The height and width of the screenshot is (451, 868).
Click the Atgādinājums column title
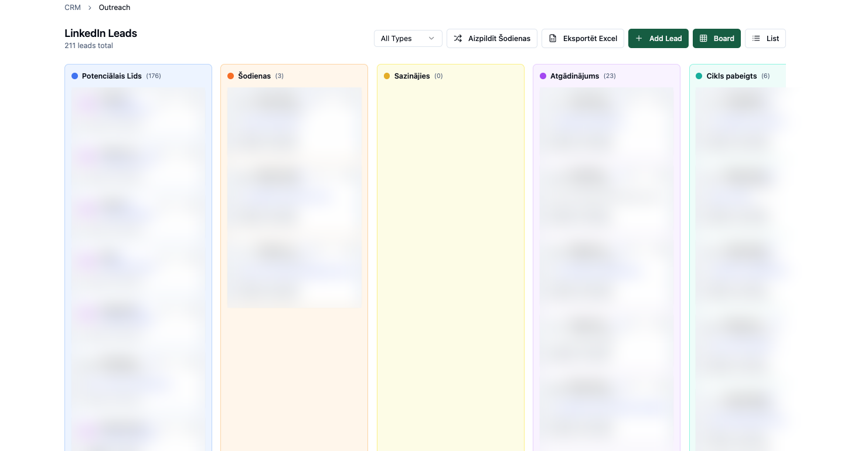point(574,76)
